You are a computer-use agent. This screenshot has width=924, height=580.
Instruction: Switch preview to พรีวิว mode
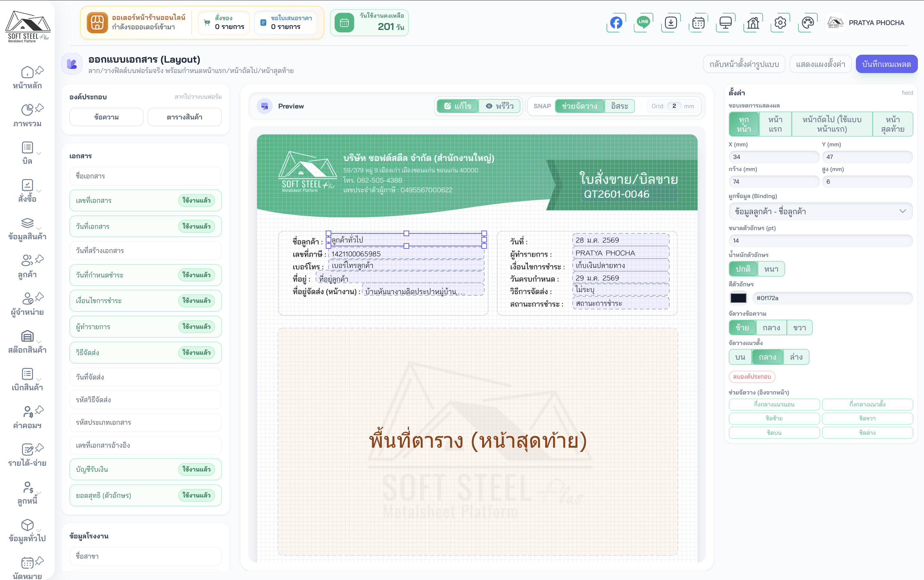[x=500, y=106]
